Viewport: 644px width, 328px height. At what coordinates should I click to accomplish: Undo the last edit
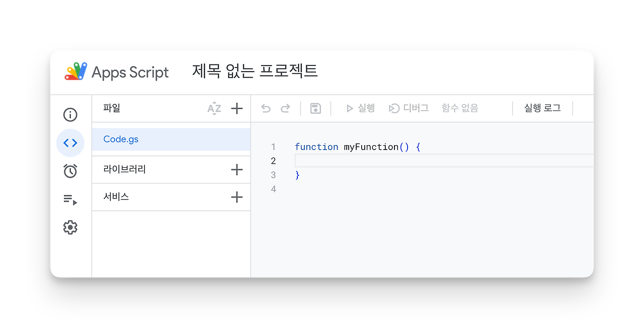coord(265,108)
